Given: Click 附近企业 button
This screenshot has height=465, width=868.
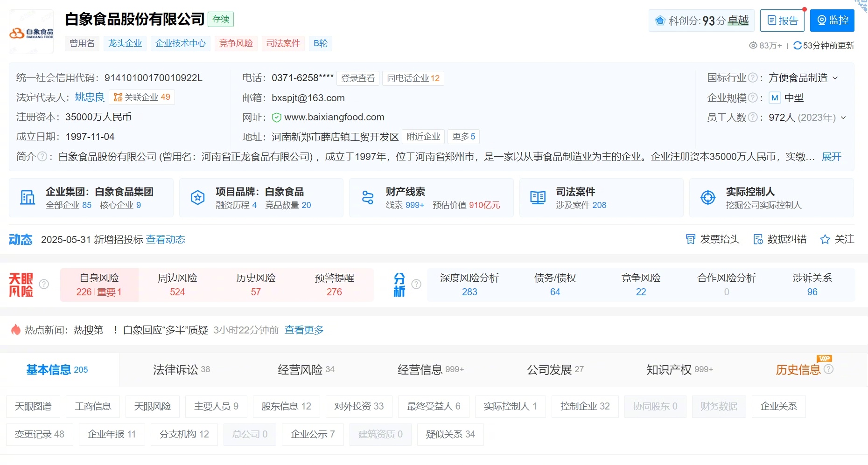Looking at the screenshot, I should [x=423, y=137].
